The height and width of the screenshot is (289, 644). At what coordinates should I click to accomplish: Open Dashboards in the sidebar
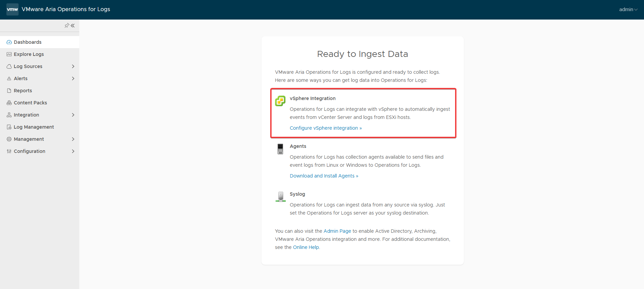[x=39, y=42]
